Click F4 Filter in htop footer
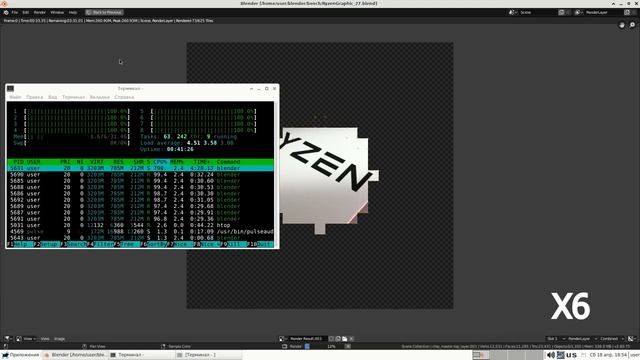 pyautogui.click(x=100, y=244)
